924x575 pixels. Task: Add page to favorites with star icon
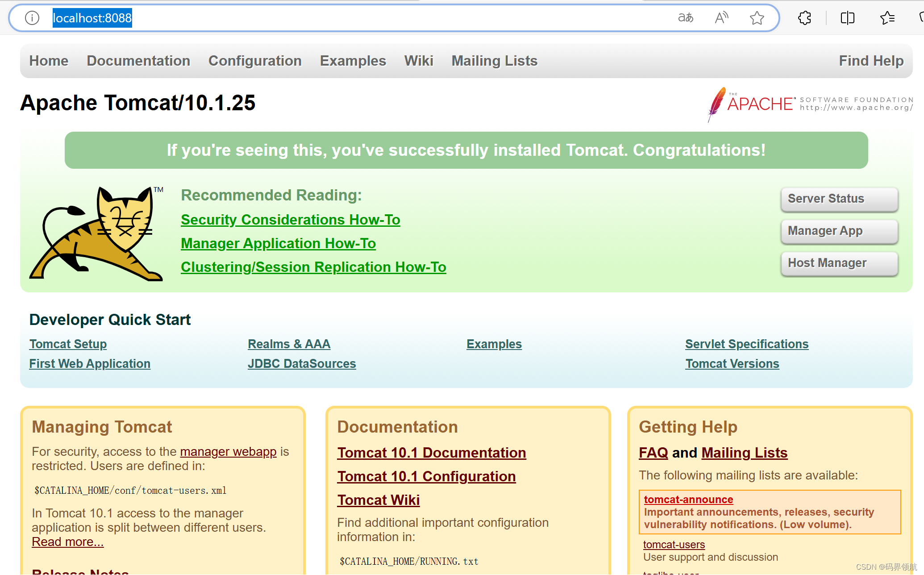[x=757, y=18]
